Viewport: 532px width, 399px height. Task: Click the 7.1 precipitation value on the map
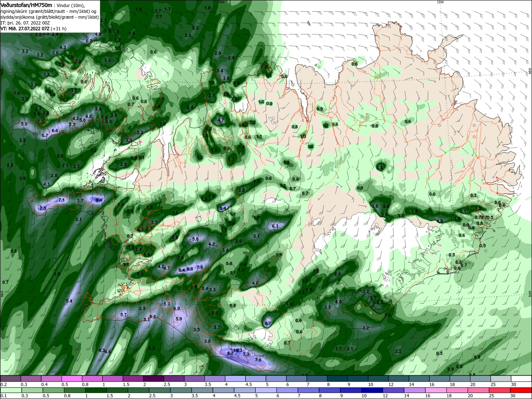point(62,200)
